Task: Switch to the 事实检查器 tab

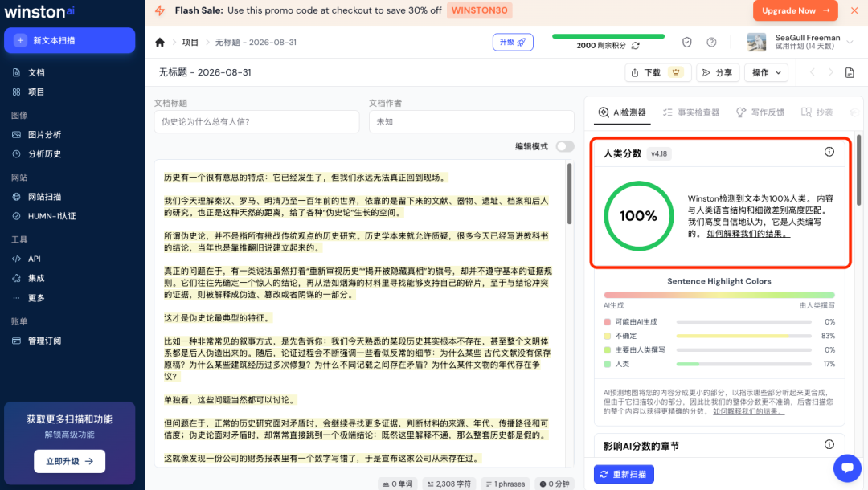Action: (691, 112)
